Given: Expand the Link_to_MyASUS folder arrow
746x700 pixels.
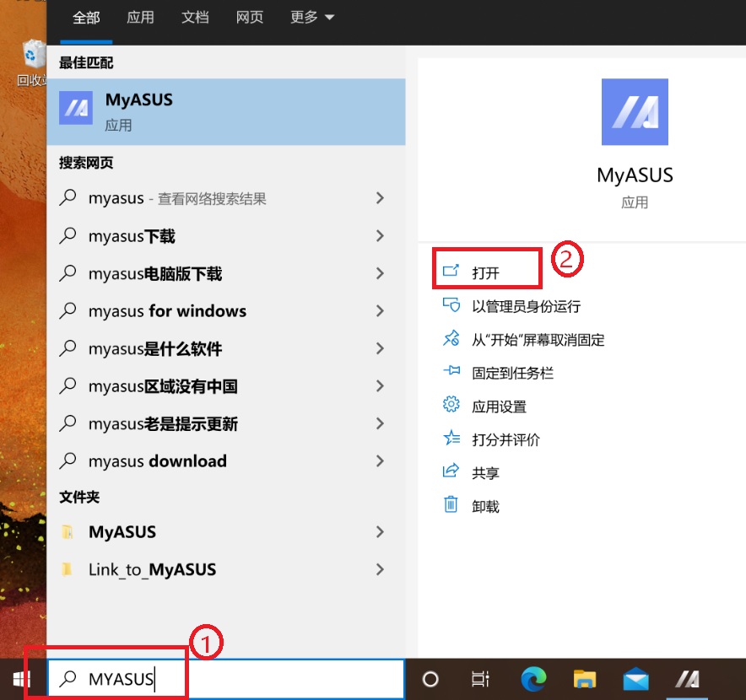Looking at the screenshot, I should point(380,569).
